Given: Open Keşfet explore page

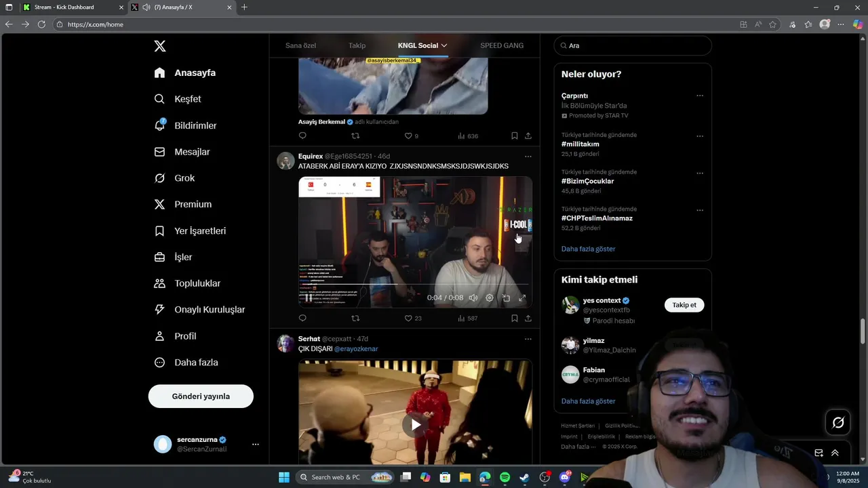Looking at the screenshot, I should (x=178, y=99).
